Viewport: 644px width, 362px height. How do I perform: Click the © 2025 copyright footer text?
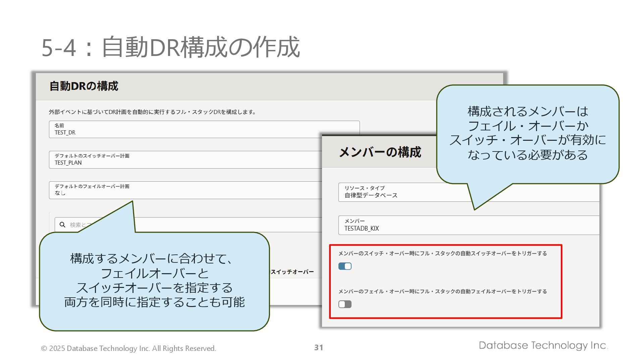(128, 348)
